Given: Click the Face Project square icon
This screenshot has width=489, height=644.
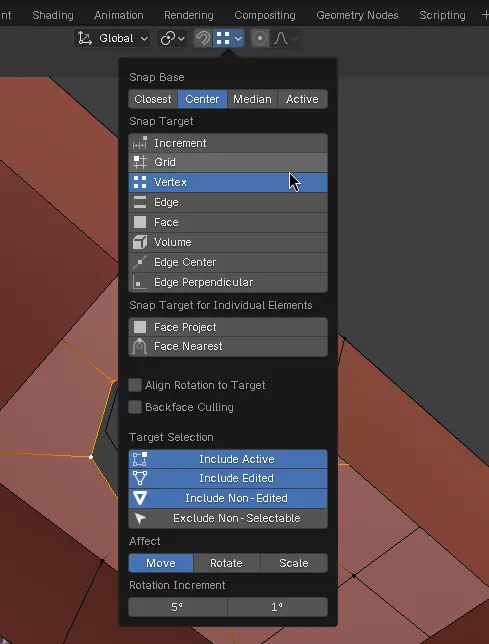Looking at the screenshot, I should pos(140,327).
